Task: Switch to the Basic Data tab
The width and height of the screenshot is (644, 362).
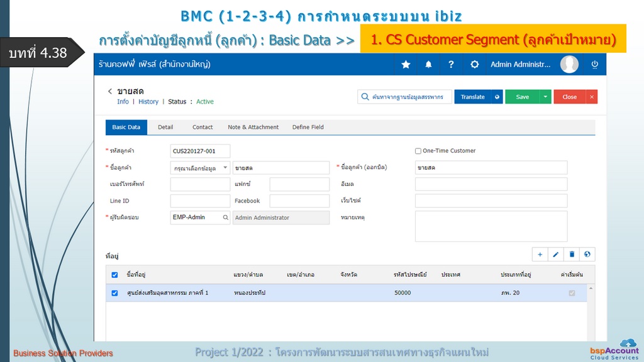Action: (x=126, y=127)
